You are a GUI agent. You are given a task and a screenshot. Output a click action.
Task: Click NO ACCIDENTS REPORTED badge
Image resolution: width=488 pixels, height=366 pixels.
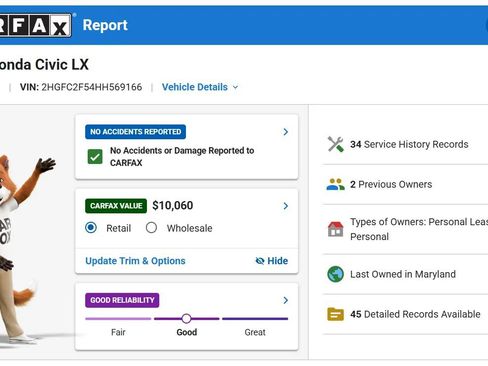pos(135,132)
